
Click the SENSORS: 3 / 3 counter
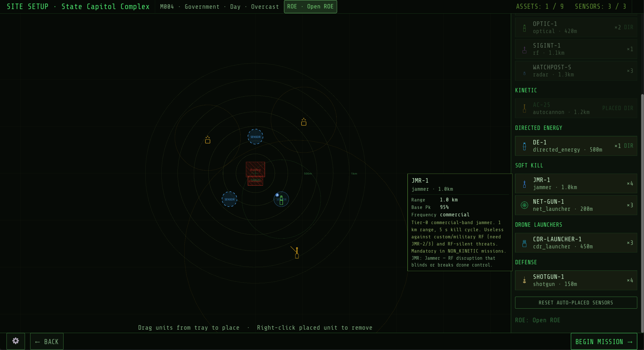click(x=600, y=7)
